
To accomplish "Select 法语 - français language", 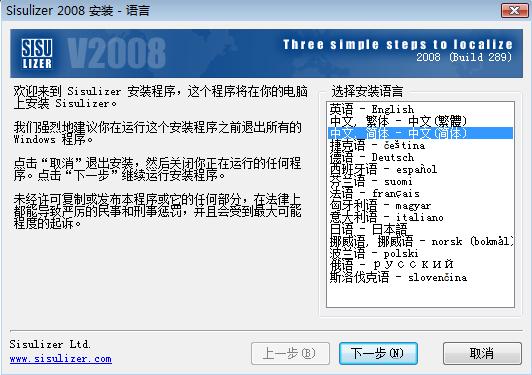I will 420,193.
